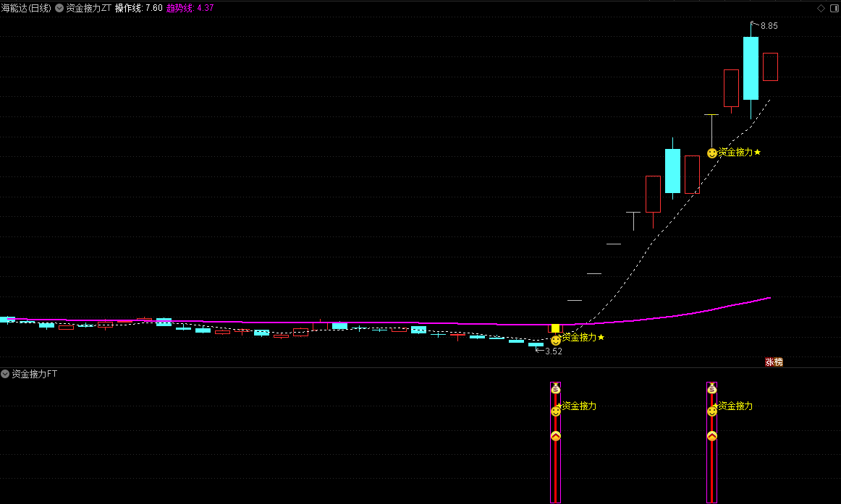Viewport: 841px width, 504px height.
Task: Click the diamond icon in top-right corner
Action: (x=821, y=8)
